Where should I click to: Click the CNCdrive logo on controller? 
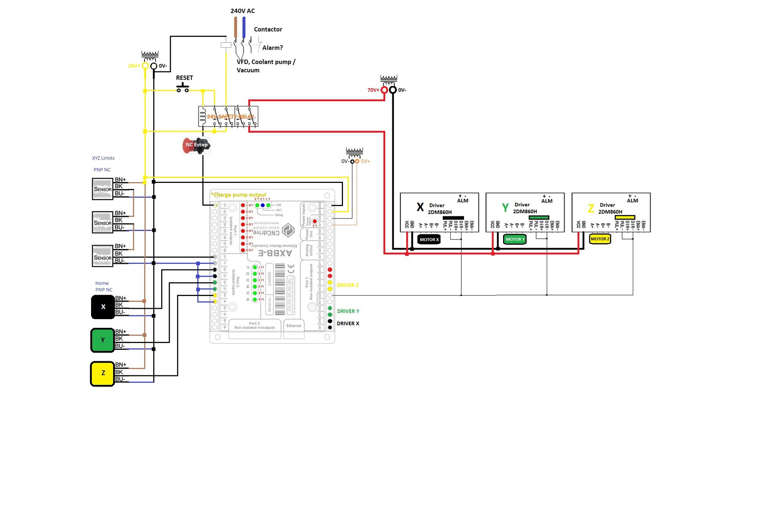tap(288, 230)
